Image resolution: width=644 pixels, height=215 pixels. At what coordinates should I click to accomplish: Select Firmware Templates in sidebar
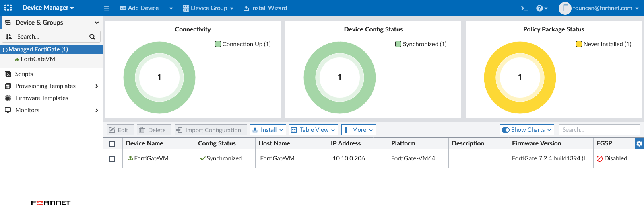pyautogui.click(x=41, y=98)
